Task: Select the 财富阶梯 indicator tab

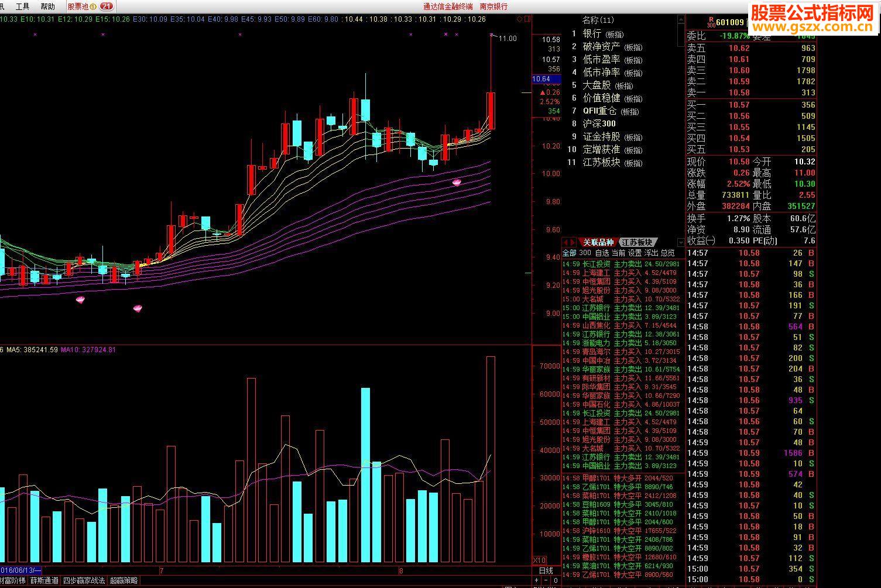Action: pyautogui.click(x=13, y=580)
